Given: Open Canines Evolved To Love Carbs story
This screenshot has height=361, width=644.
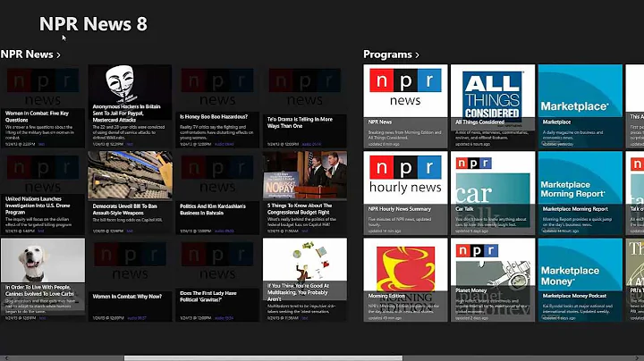Looking at the screenshot, I should coord(43,280).
